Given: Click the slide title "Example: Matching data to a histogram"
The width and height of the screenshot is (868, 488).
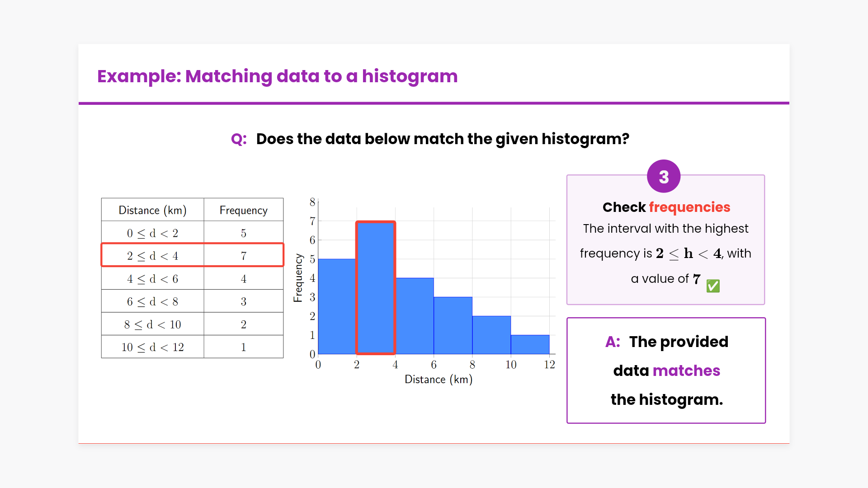Looking at the screenshot, I should click(277, 76).
